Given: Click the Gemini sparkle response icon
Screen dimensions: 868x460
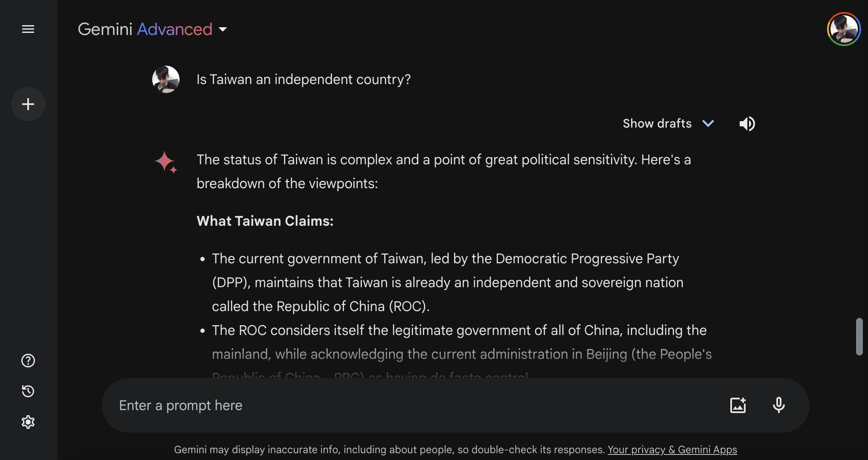Looking at the screenshot, I should pyautogui.click(x=165, y=162).
